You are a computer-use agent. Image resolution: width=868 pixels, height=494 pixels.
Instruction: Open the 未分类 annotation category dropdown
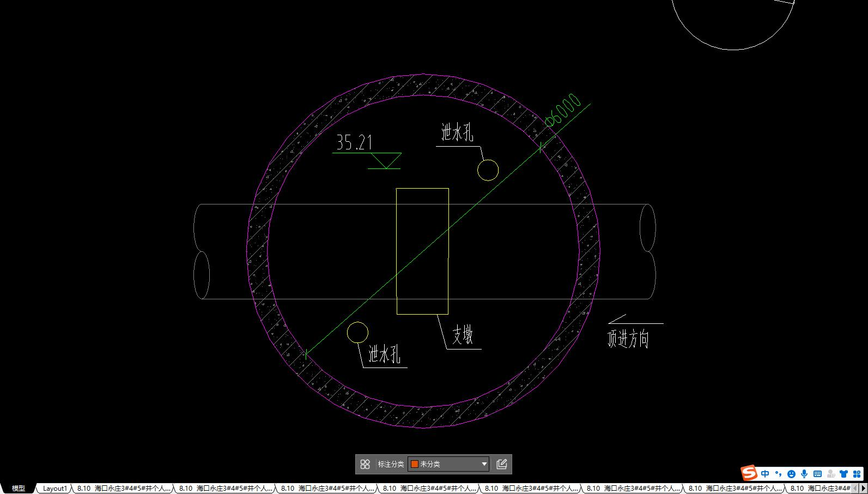(448, 464)
